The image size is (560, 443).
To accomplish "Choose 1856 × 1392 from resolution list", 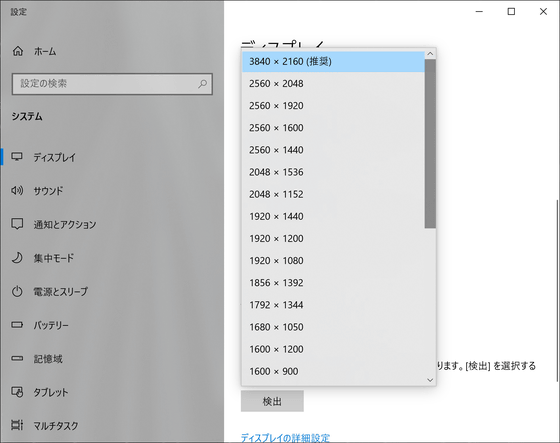I will click(x=333, y=283).
